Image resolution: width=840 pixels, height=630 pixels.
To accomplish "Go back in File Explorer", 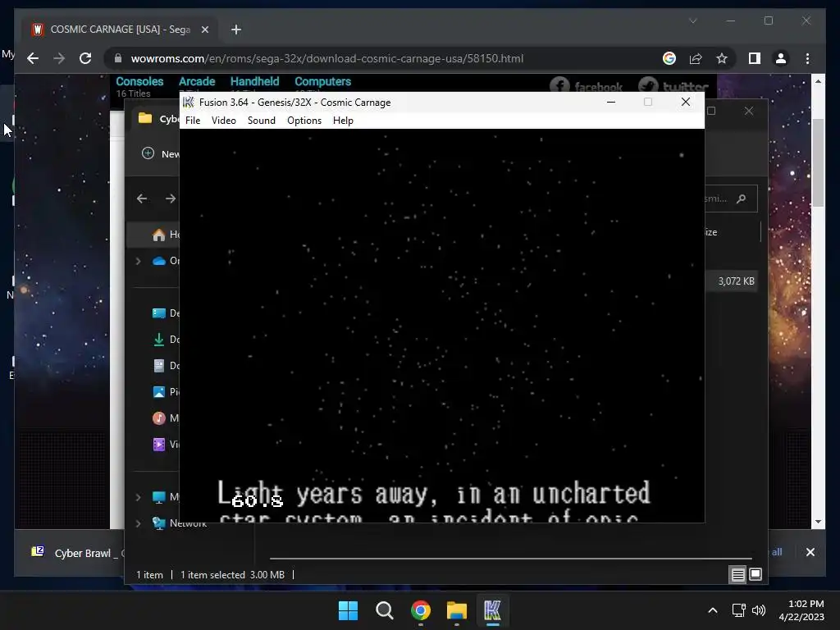I will tap(142, 199).
